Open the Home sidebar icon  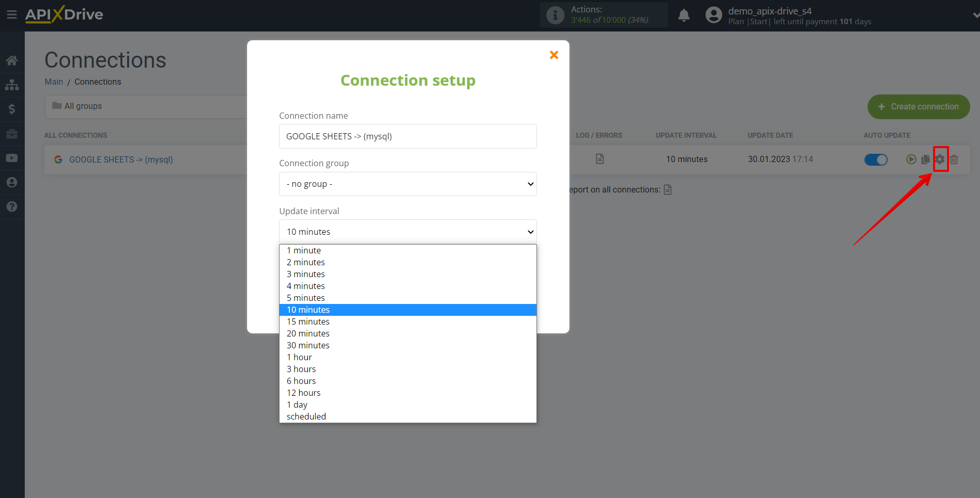pyautogui.click(x=12, y=60)
